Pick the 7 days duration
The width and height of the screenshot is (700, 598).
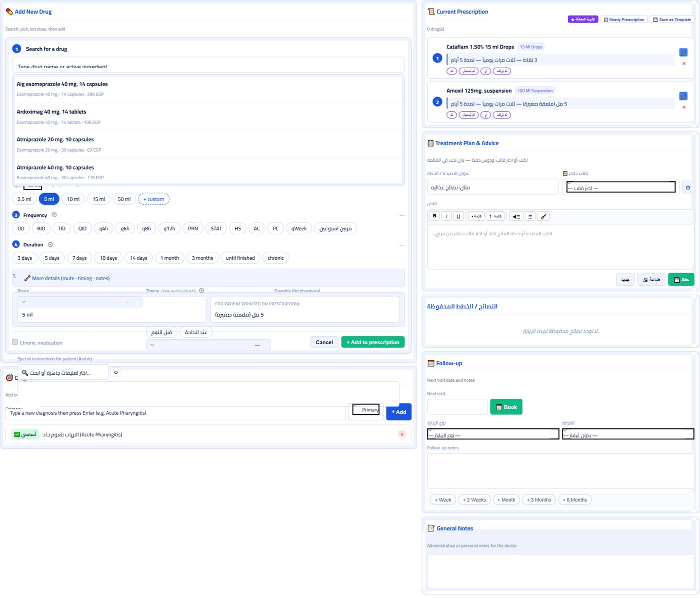pyautogui.click(x=79, y=258)
